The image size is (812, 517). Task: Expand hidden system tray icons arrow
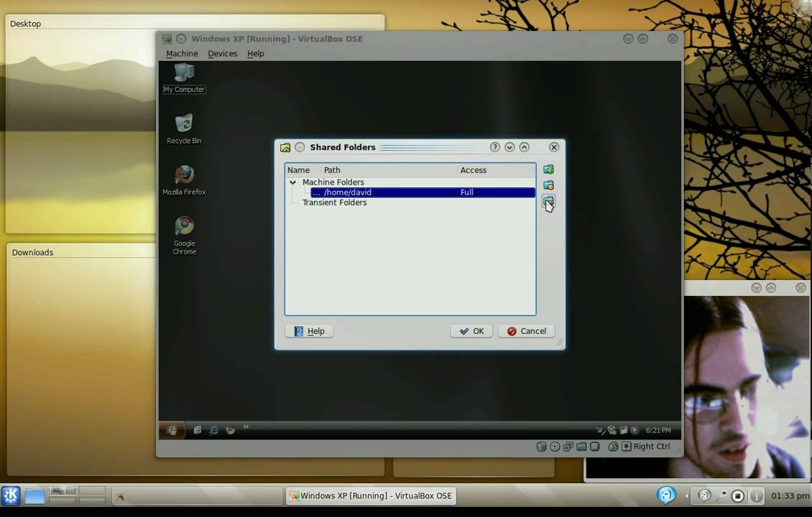[687, 495]
